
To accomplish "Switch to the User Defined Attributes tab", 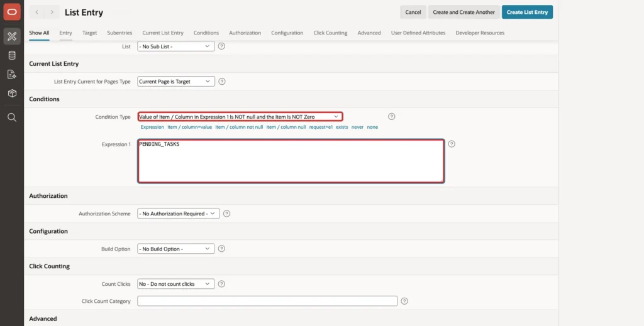I will tap(418, 33).
